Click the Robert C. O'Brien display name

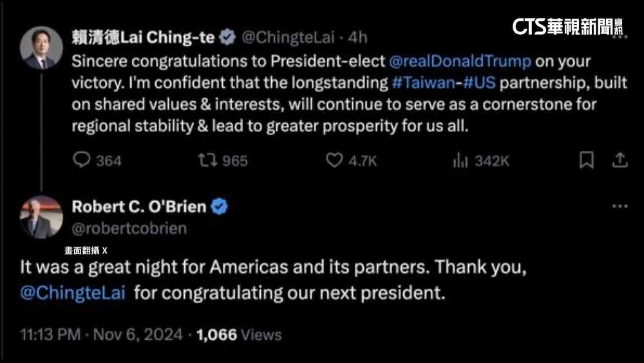pyautogui.click(x=138, y=207)
